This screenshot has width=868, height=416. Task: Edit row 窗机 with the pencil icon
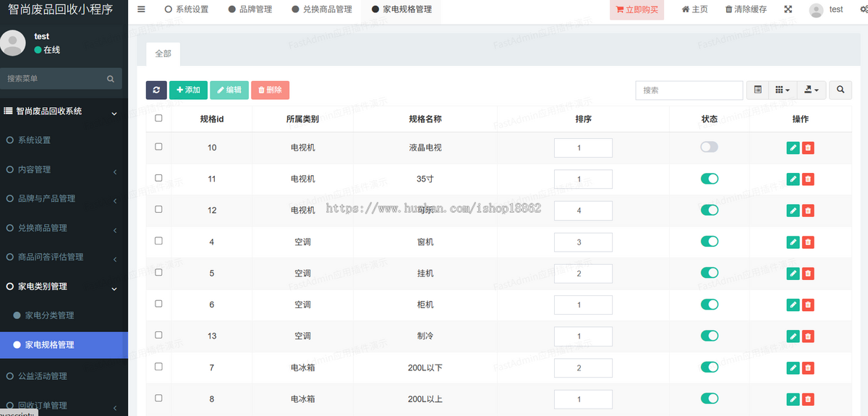click(x=793, y=242)
